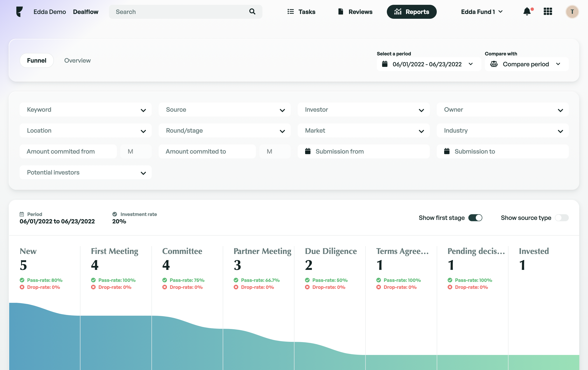Click calendar icon in Submission from
This screenshot has width=588, height=370.
tap(308, 151)
